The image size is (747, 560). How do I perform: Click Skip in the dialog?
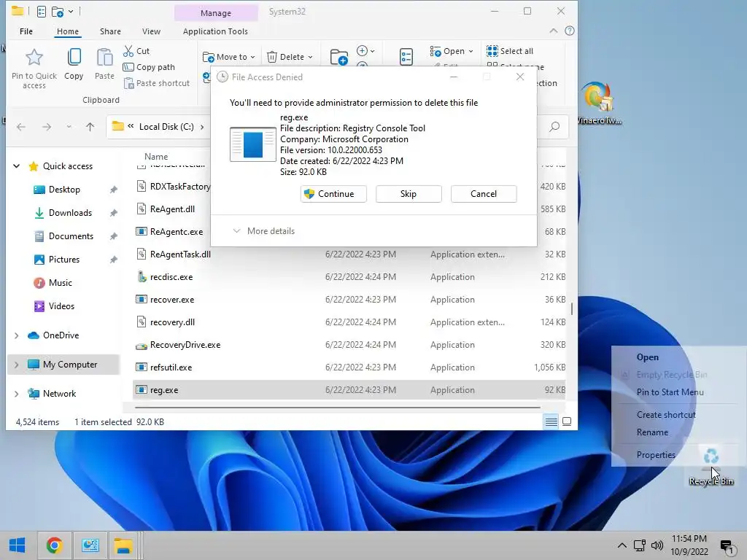[409, 194]
